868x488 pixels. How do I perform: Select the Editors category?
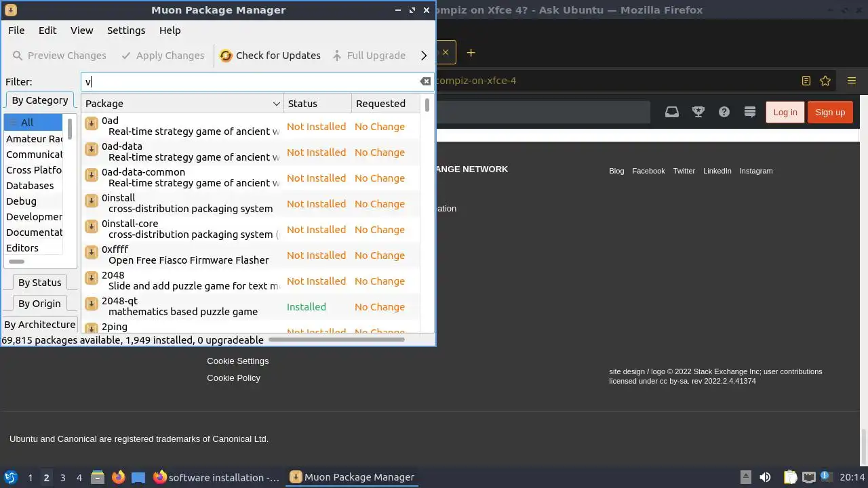click(x=33, y=248)
